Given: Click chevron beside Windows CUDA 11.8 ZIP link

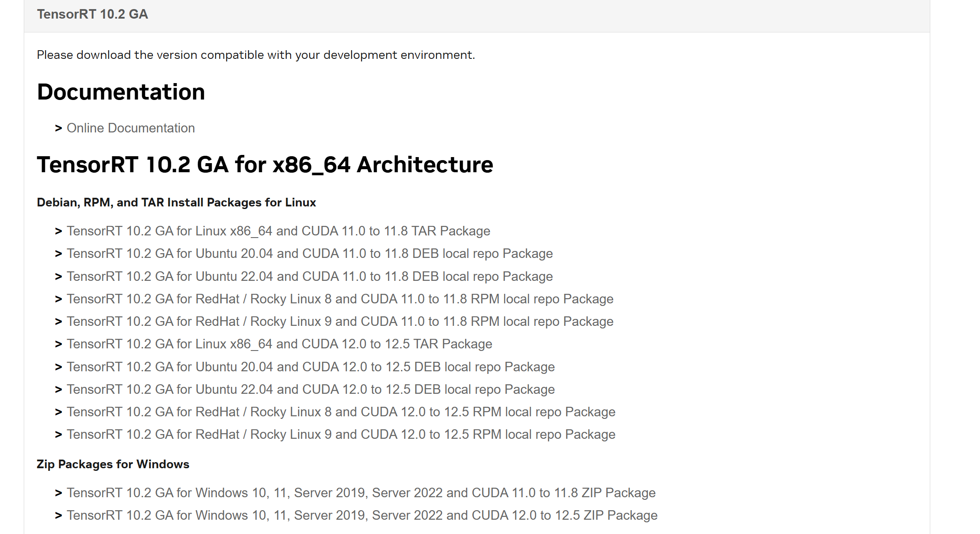Looking at the screenshot, I should [58, 493].
